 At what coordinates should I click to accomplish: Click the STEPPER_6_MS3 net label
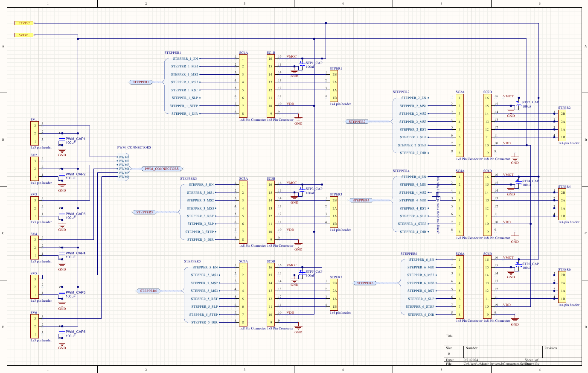point(421,283)
